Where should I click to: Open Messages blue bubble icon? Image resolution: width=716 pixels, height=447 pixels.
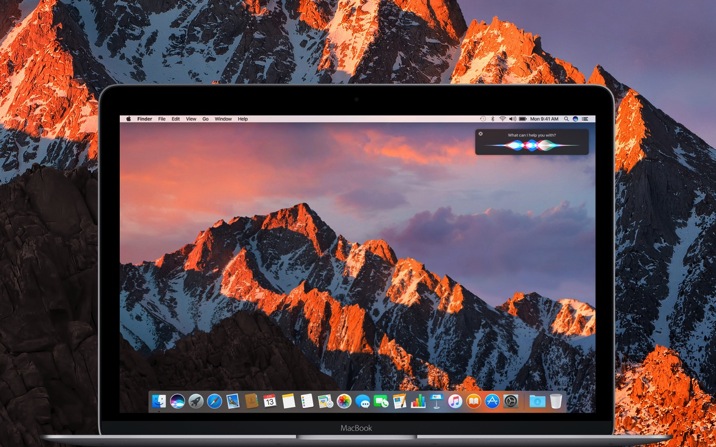tap(363, 401)
